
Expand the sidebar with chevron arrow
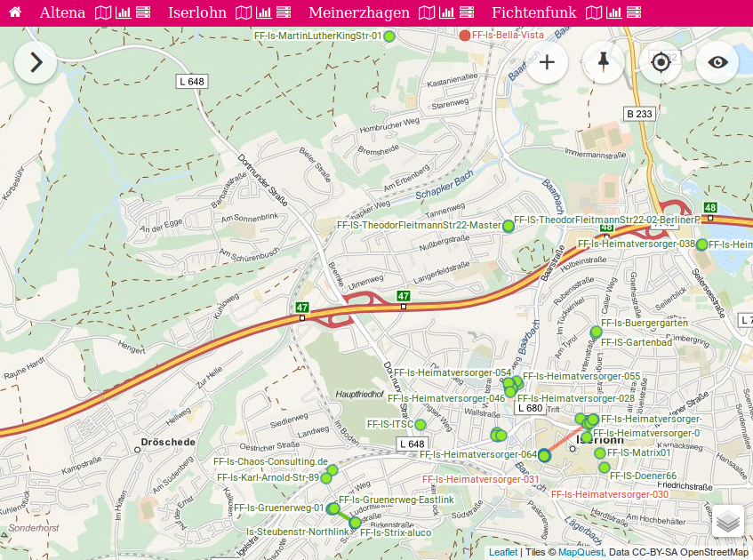click(36, 62)
